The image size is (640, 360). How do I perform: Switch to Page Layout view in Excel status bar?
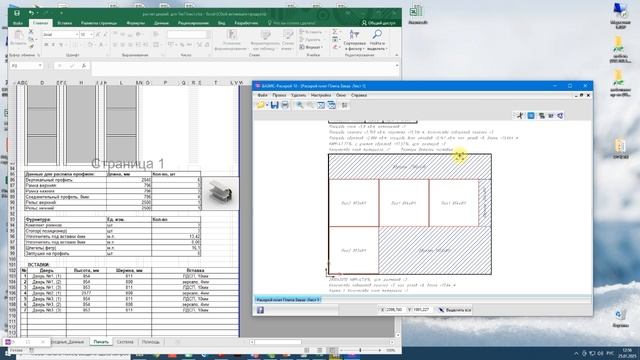click(x=320, y=350)
